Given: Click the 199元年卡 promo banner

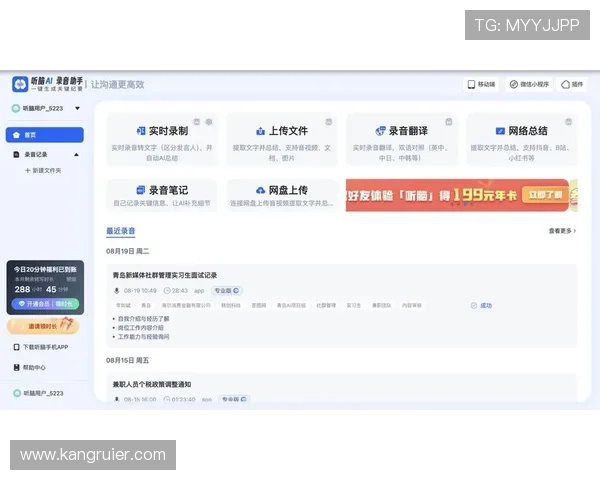Looking at the screenshot, I should [457, 195].
